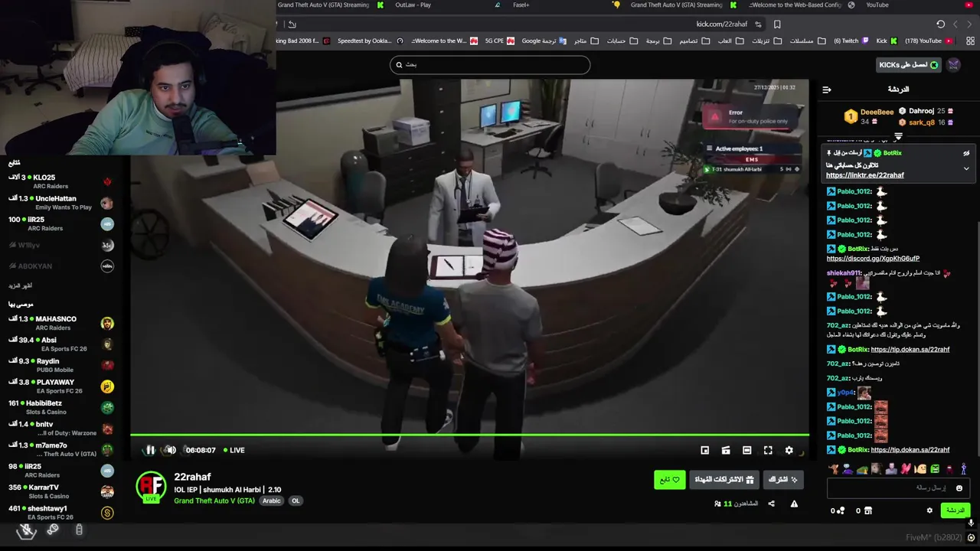980x551 pixels.
Task: Open sheshtawy1 channel in sidebar
Action: coord(60,513)
